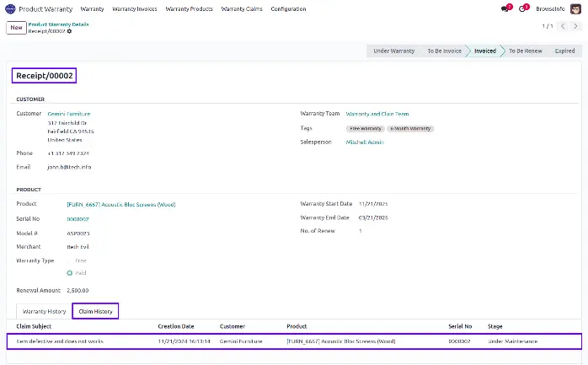Switch to the Warranty History tab
Image resolution: width=588 pixels, height=365 pixels.
pos(44,311)
